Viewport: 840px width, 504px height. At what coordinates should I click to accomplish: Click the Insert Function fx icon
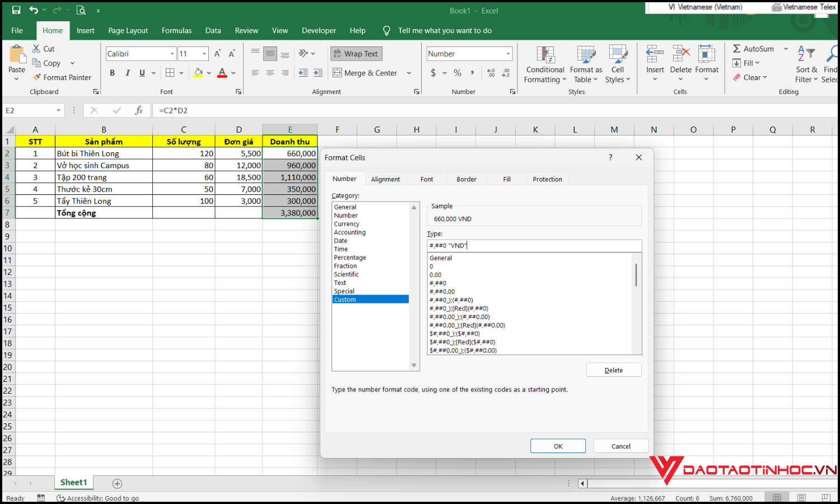pos(138,110)
